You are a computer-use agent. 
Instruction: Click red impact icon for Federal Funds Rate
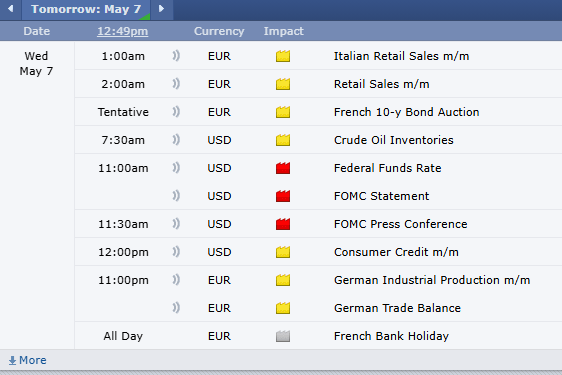pyautogui.click(x=283, y=168)
